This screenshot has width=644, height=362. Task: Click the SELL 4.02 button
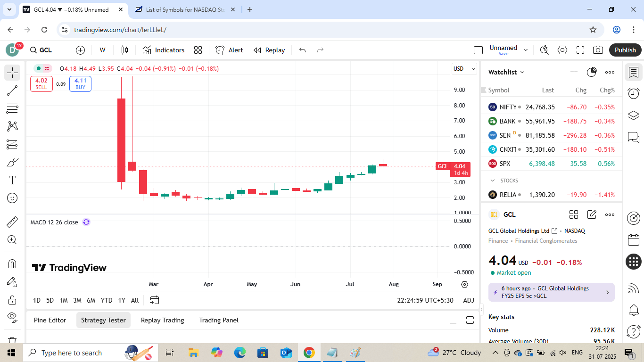click(41, 84)
